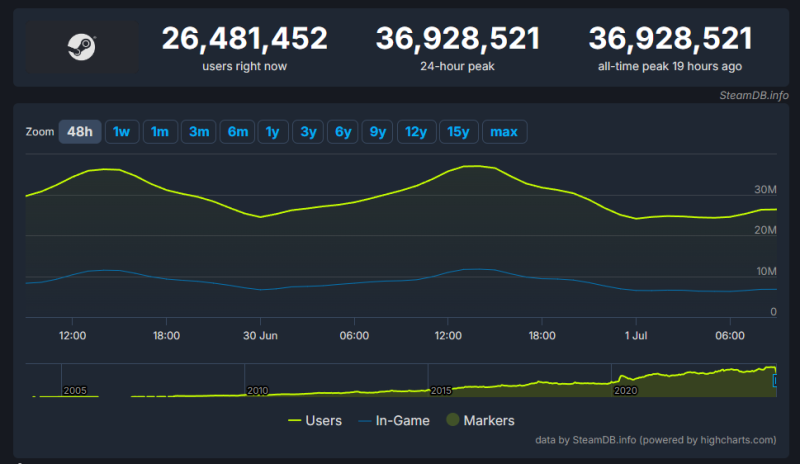The height and width of the screenshot is (464, 800).
Task: Set chart range to 6y
Action: click(344, 132)
